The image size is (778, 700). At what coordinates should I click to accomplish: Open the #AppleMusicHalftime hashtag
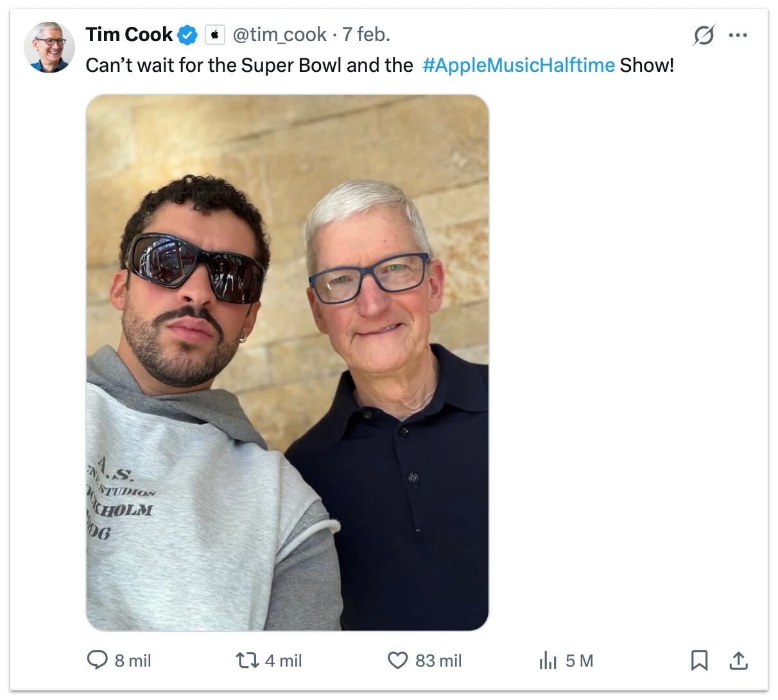pyautogui.click(x=518, y=65)
